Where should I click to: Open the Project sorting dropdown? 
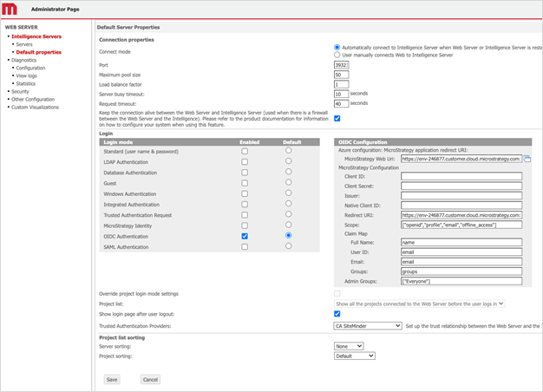click(x=355, y=356)
